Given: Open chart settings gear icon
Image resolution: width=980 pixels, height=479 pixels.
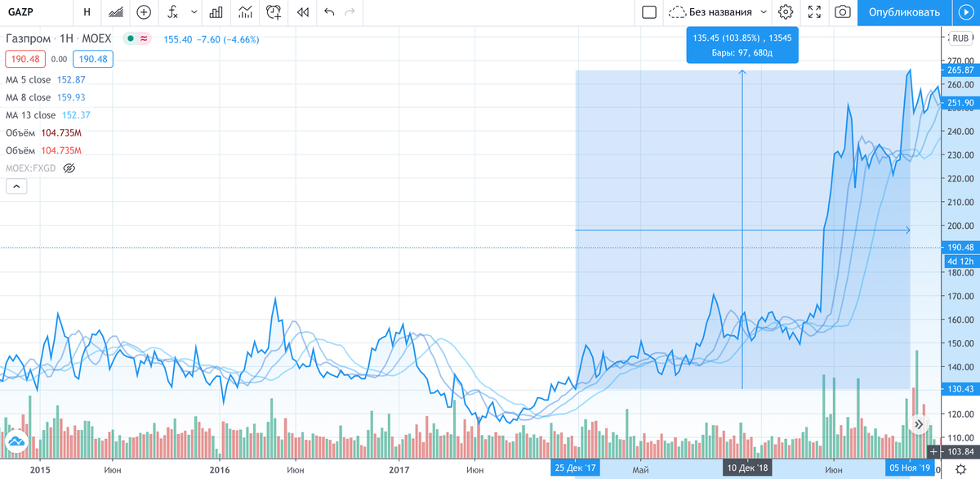Looking at the screenshot, I should pyautogui.click(x=786, y=12).
